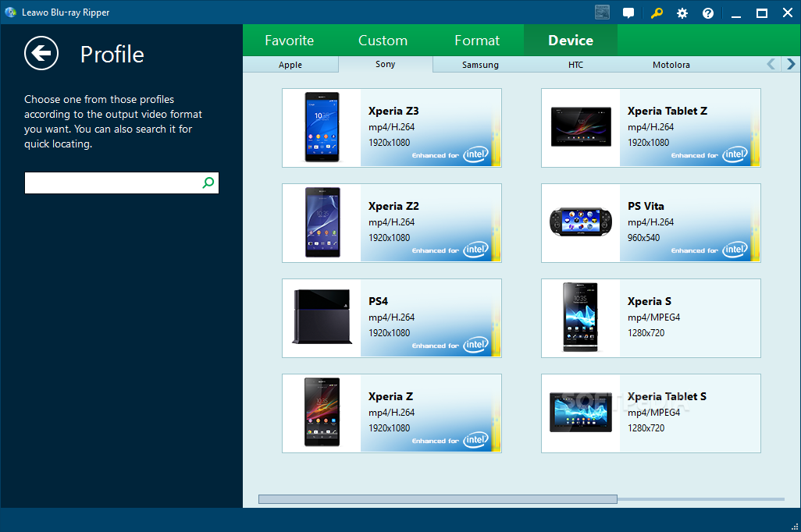This screenshot has height=532, width=801.
Task: Select the "Xperia Tablet Z" profile title
Action: point(667,111)
